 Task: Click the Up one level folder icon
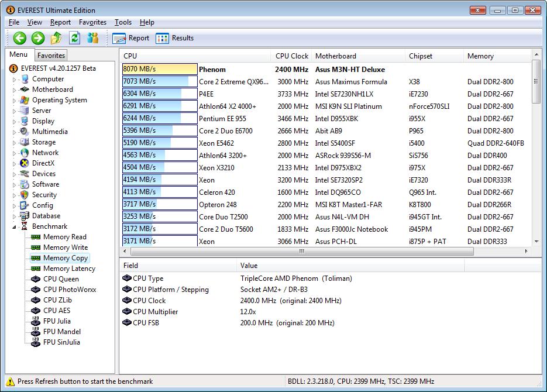(56, 38)
